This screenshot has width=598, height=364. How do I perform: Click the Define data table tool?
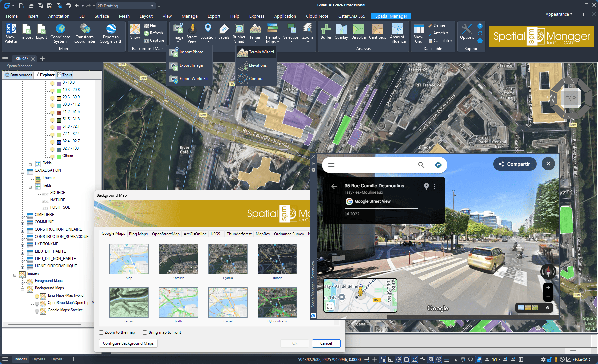pos(436,25)
